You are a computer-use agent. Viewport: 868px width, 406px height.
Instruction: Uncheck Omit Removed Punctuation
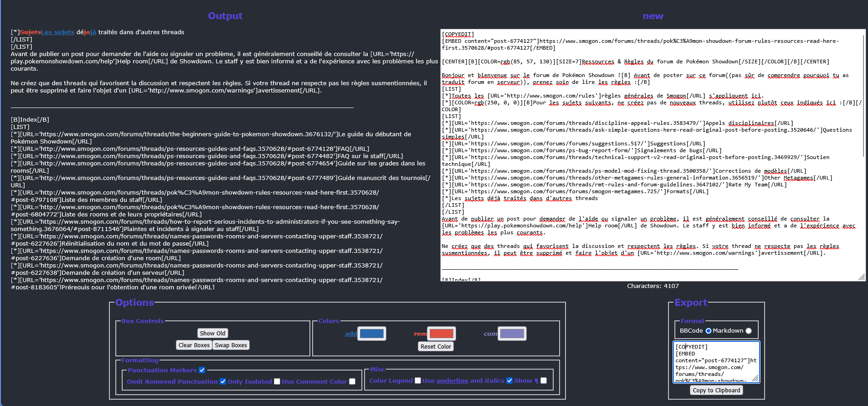[223, 381]
